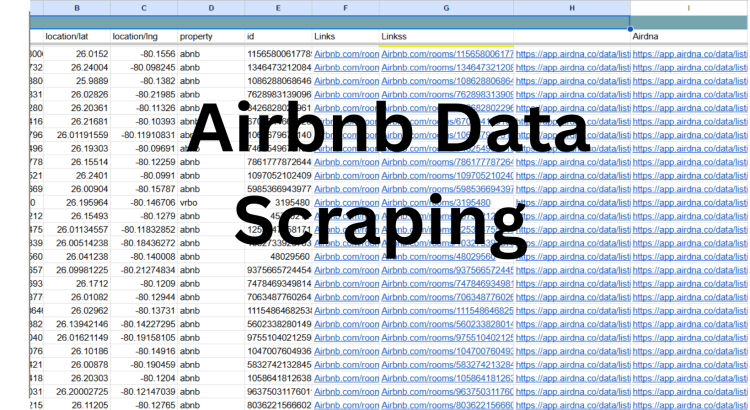Image resolution: width=750 pixels, height=410 pixels.
Task: Select latitude cell 26.24004
Action: [77, 67]
